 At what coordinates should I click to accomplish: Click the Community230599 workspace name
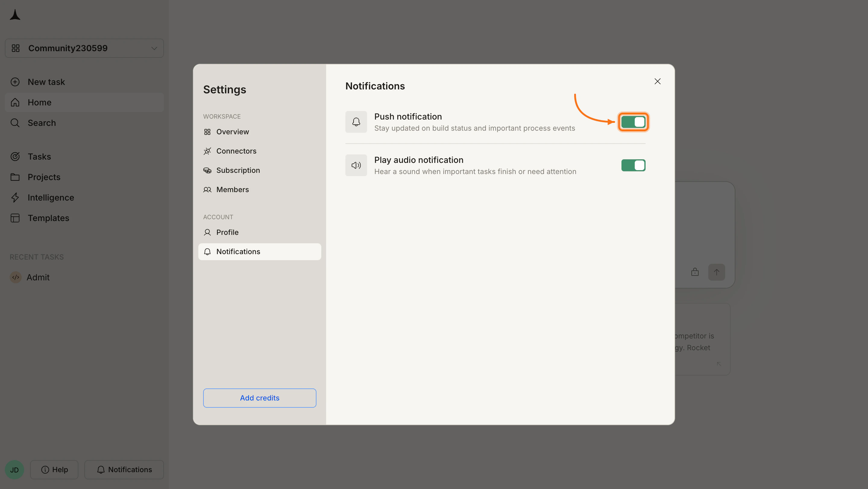click(x=68, y=48)
